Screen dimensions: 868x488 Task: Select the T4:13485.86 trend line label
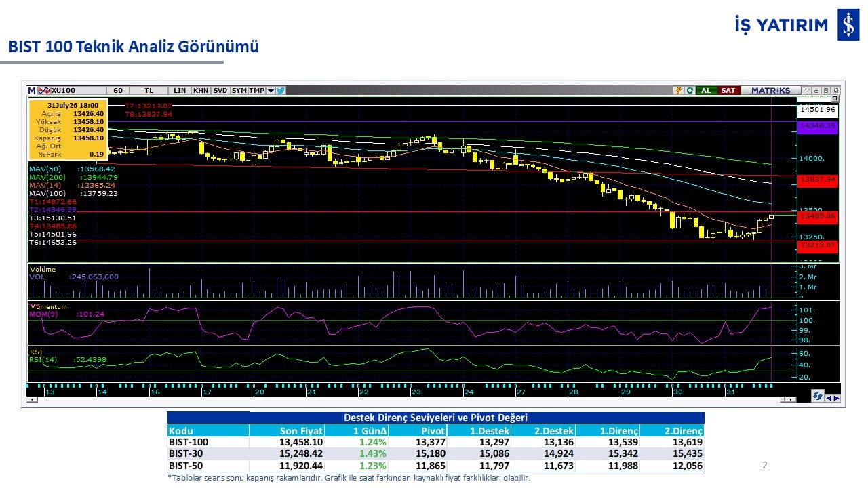click(x=53, y=226)
